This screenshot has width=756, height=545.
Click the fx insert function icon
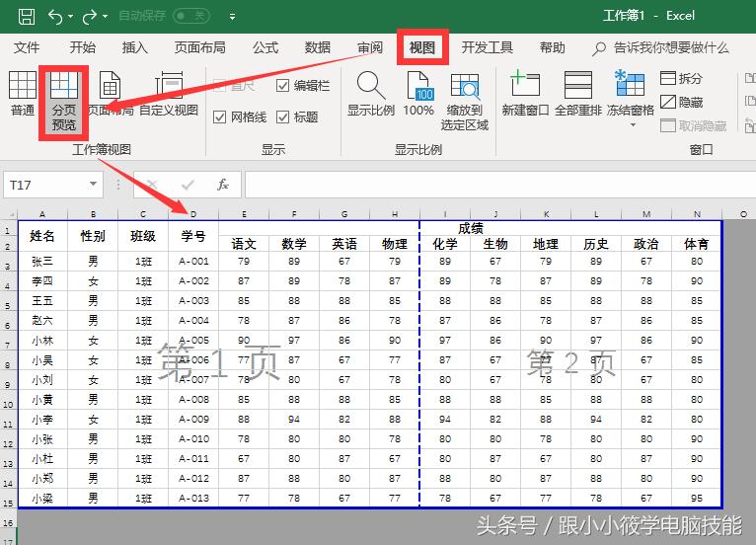223,185
